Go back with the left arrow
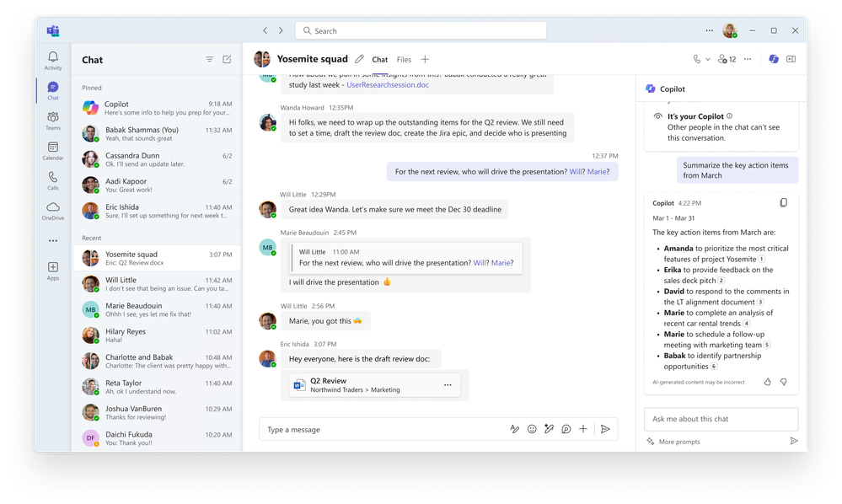 point(265,30)
